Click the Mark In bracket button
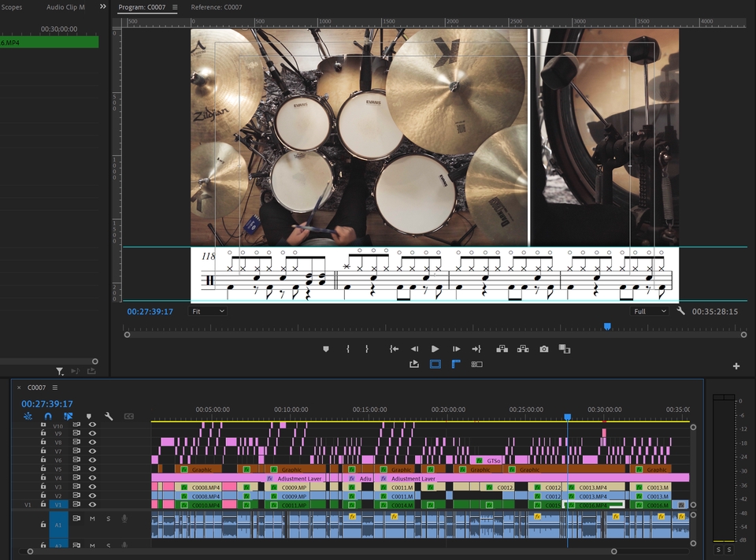Screen dimensions: 756x560 click(x=347, y=349)
